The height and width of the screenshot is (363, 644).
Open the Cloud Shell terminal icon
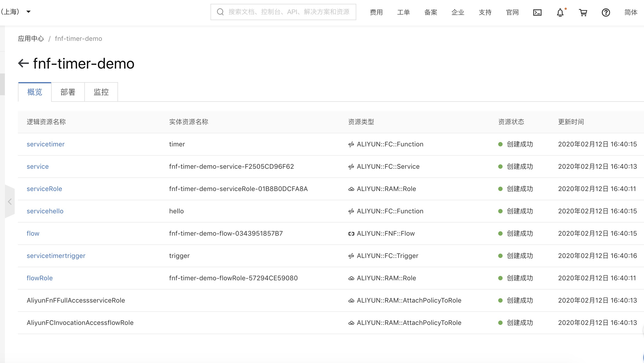point(537,13)
